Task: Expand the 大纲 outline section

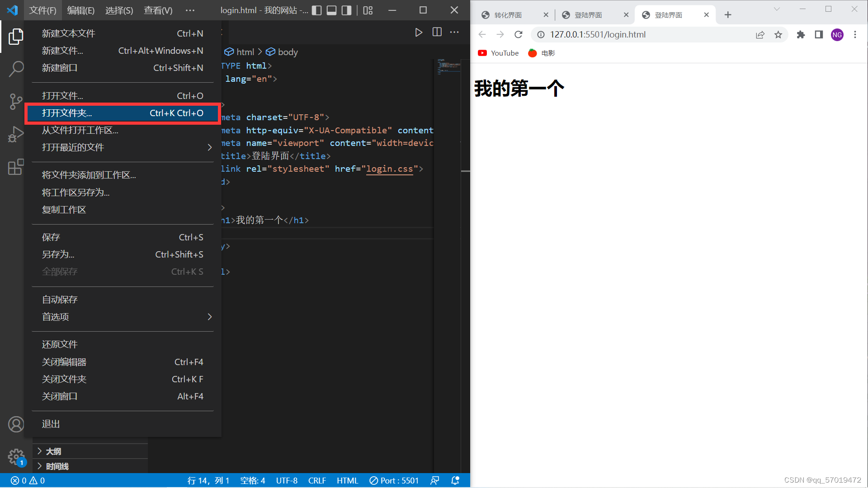Action: 53,451
